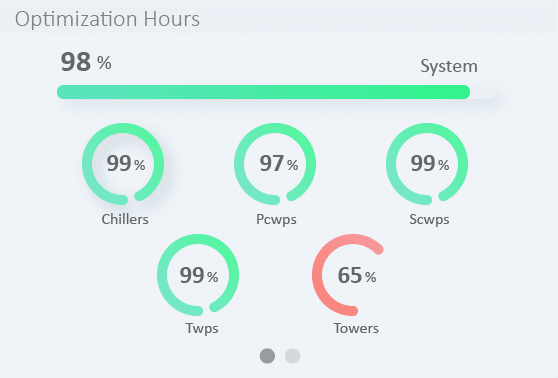Select the Pcwps label text
The height and width of the screenshot is (378, 558).
(277, 219)
